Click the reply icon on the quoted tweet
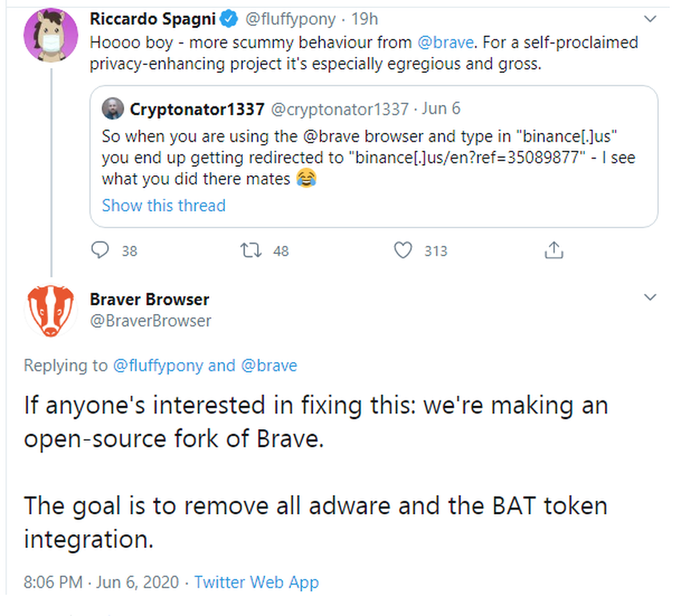This screenshot has height=616, width=681. tap(100, 251)
